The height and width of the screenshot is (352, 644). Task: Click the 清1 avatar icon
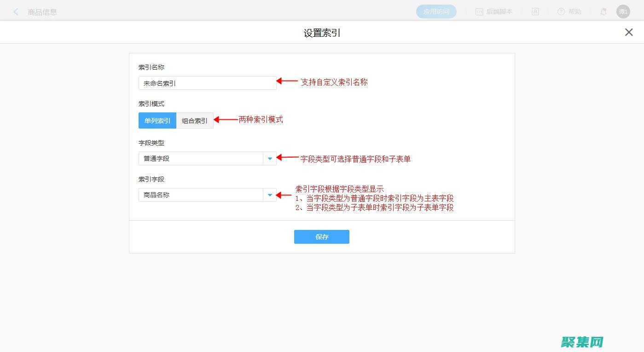(623, 12)
